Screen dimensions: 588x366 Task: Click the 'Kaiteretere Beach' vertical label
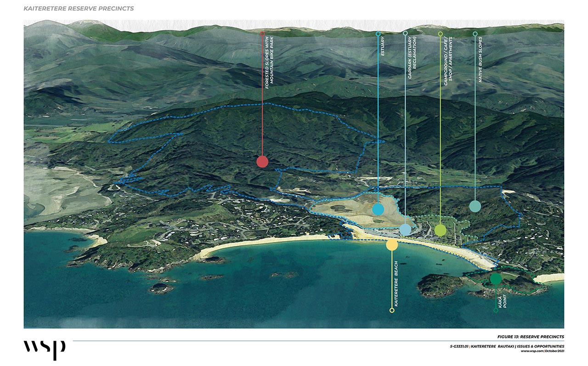click(396, 283)
